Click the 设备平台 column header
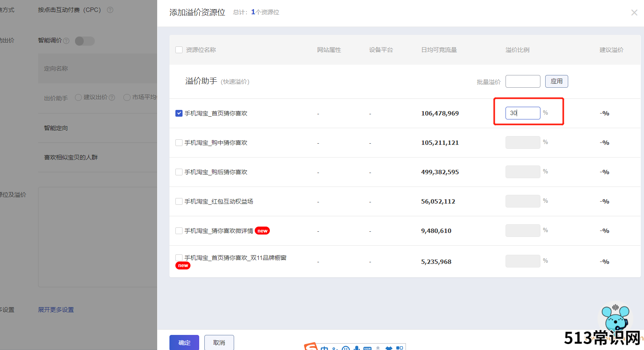This screenshot has height=350, width=644. pos(381,50)
